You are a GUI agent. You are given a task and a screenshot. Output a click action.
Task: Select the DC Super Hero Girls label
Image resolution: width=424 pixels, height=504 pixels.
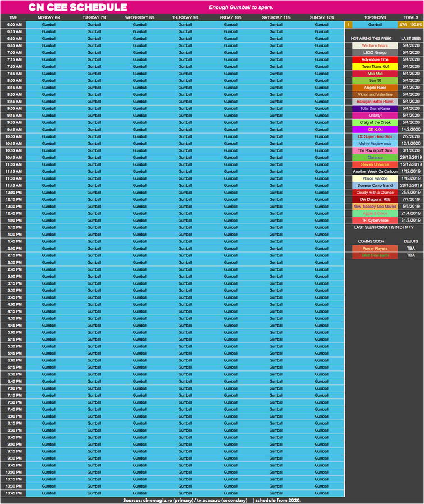pyautogui.click(x=375, y=136)
